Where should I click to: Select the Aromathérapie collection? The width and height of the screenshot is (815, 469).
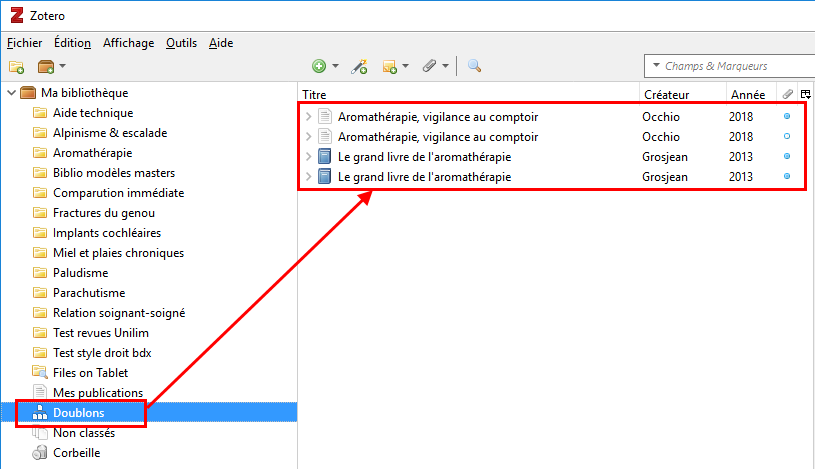(x=92, y=153)
